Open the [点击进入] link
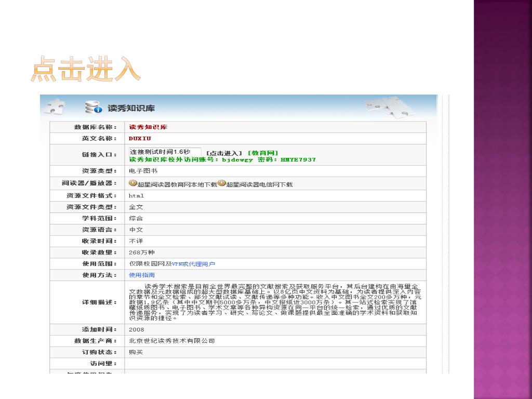 [224, 153]
